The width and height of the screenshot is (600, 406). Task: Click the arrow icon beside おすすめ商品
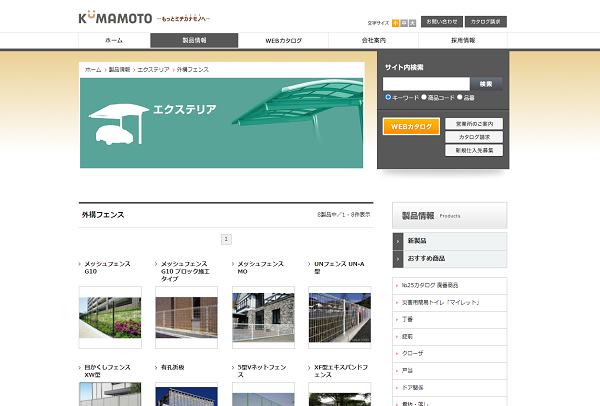point(398,259)
